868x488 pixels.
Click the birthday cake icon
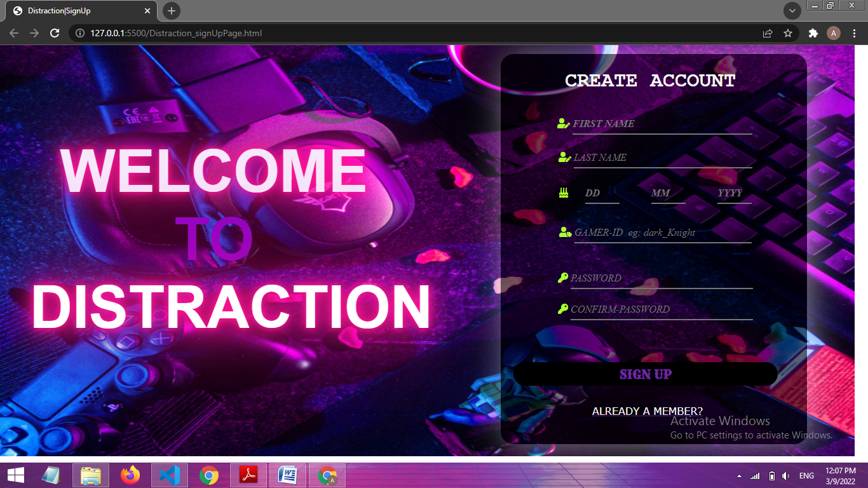(564, 193)
